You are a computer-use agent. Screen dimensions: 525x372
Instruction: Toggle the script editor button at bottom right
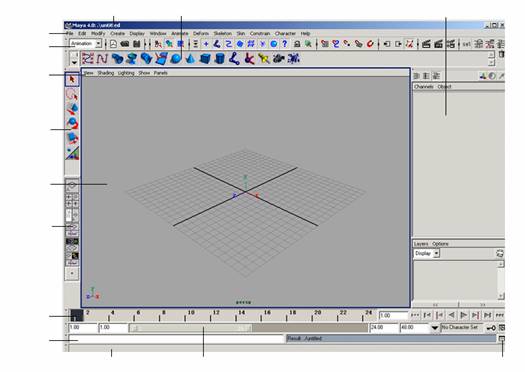[x=502, y=339]
